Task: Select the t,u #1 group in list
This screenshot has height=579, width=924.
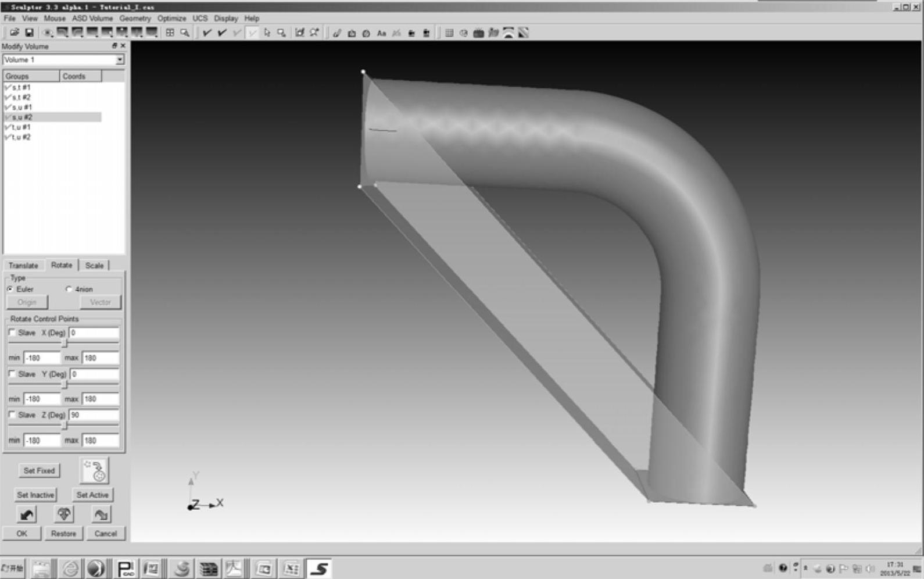Action: point(22,127)
